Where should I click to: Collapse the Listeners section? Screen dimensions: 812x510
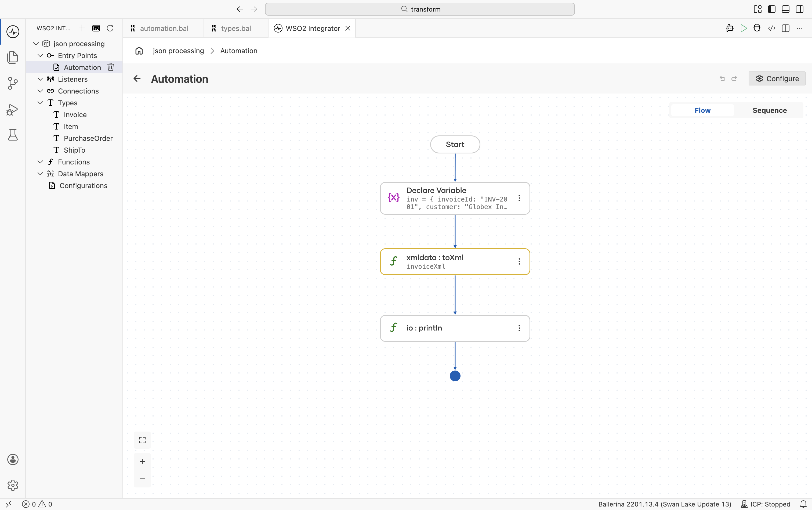click(x=41, y=79)
